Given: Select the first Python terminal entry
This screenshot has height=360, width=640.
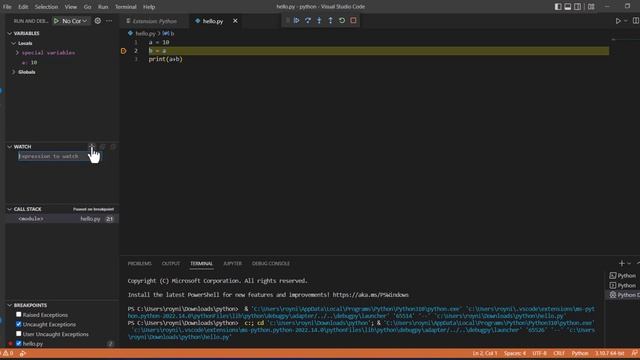Looking at the screenshot, I should tap(622, 276).
